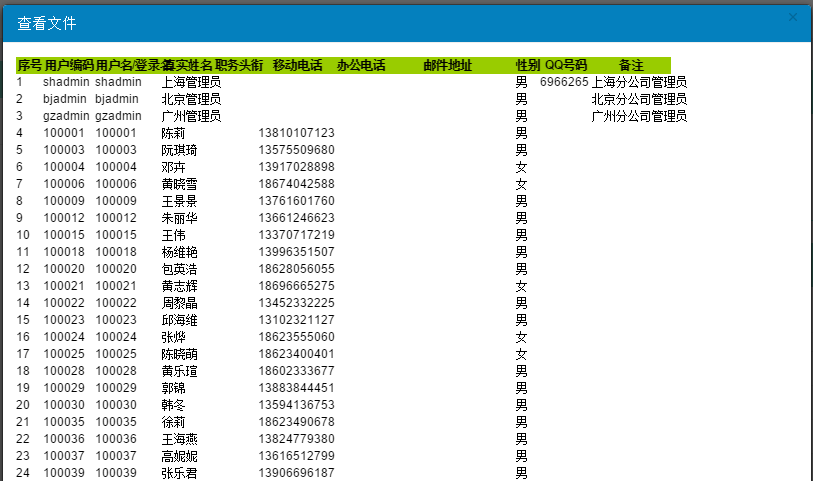Click remark 上海分公司管理员
Image resolution: width=813 pixels, height=481 pixels.
pos(639,82)
